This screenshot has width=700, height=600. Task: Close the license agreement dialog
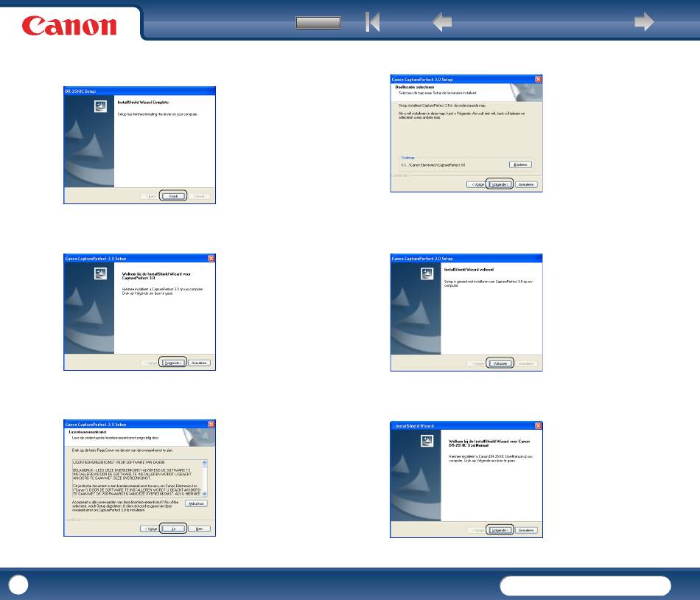(211, 424)
